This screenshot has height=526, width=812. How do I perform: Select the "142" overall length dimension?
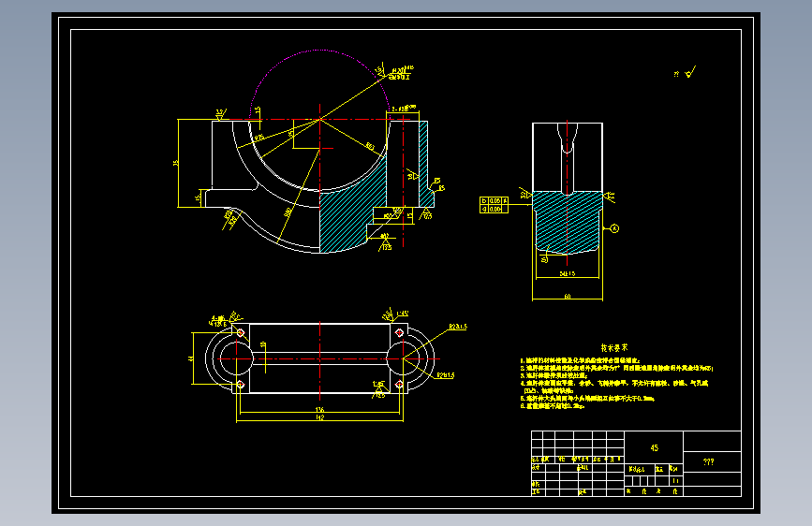pos(319,417)
